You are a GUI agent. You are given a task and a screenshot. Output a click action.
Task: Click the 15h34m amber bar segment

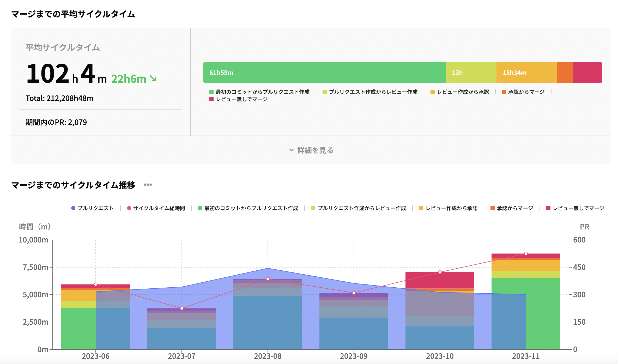coord(526,73)
